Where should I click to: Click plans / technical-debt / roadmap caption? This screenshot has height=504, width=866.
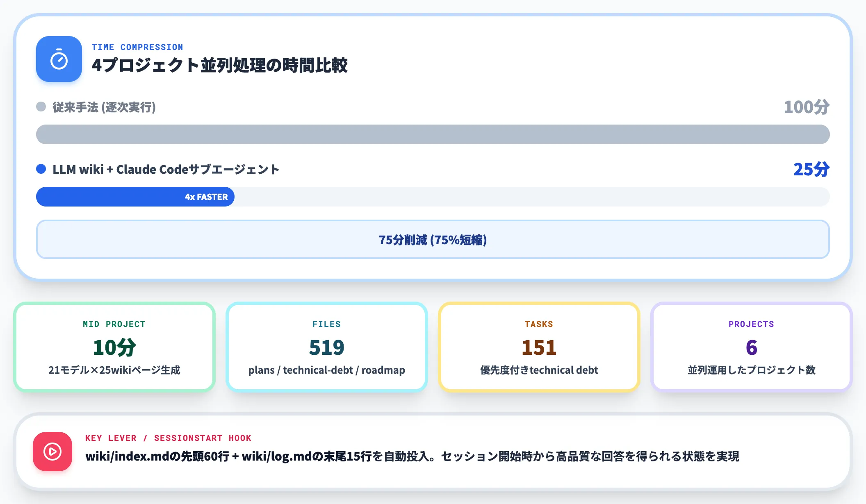[x=327, y=370]
